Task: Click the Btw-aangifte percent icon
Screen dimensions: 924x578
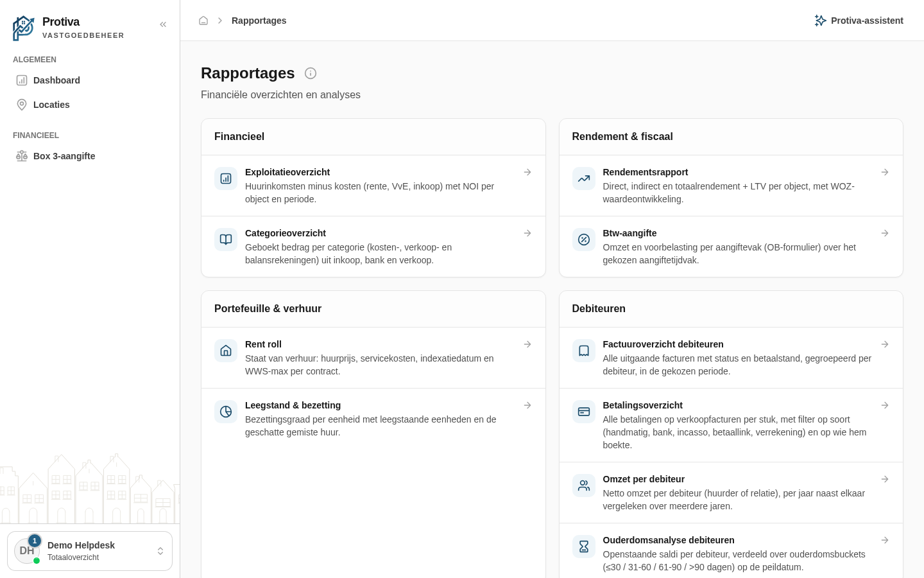Action: click(x=584, y=240)
